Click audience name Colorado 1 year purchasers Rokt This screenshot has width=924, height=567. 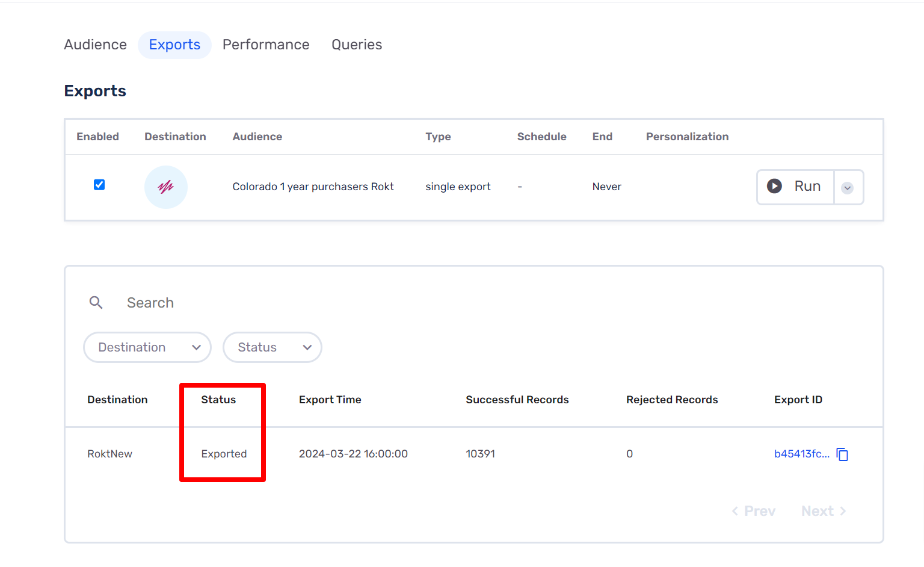click(313, 187)
